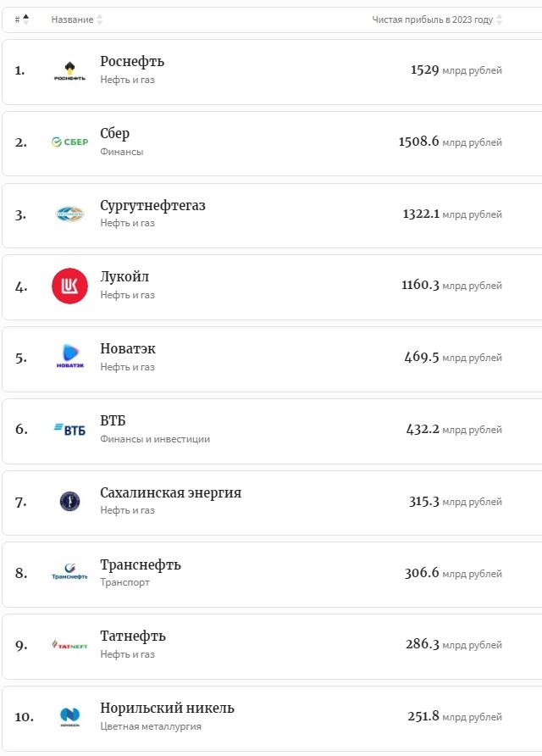The image size is (542, 756).
Task: Click the Sakhalin Energy round logo
Action: (x=69, y=501)
